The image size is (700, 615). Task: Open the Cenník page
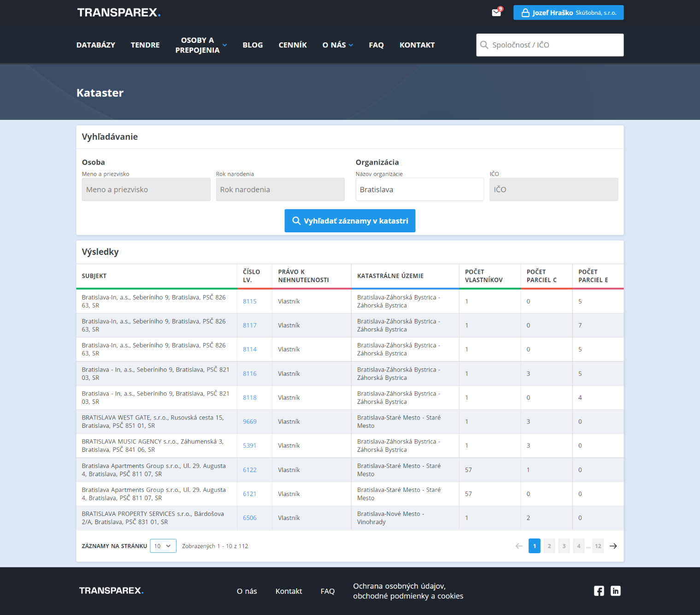[x=293, y=45]
